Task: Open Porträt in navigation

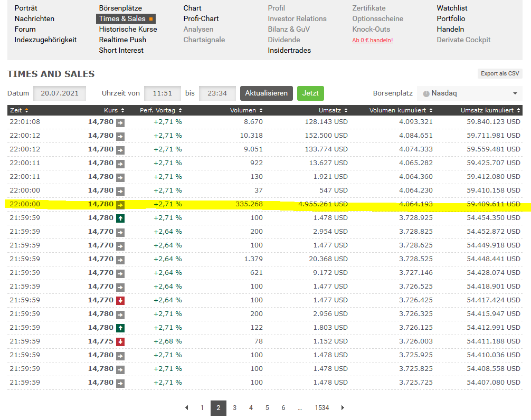Action: (26, 8)
